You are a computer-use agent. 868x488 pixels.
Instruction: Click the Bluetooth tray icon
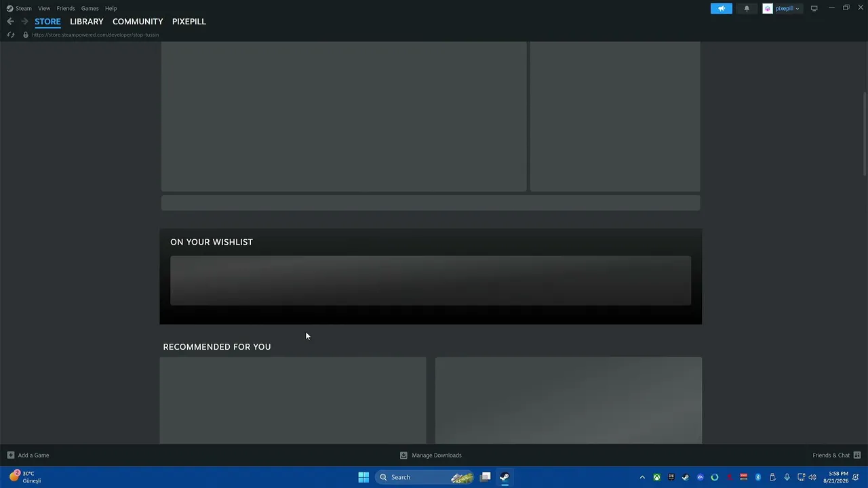coord(757,477)
